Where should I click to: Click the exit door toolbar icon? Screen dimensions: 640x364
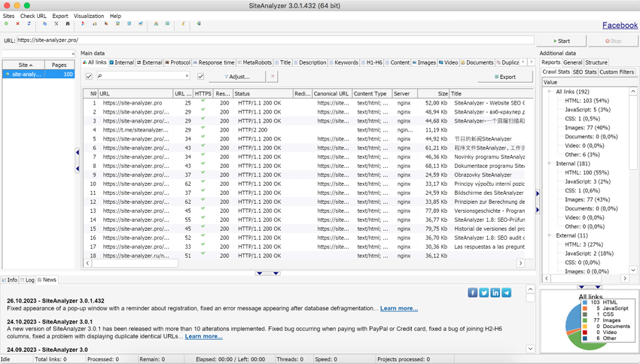(x=199, y=23)
